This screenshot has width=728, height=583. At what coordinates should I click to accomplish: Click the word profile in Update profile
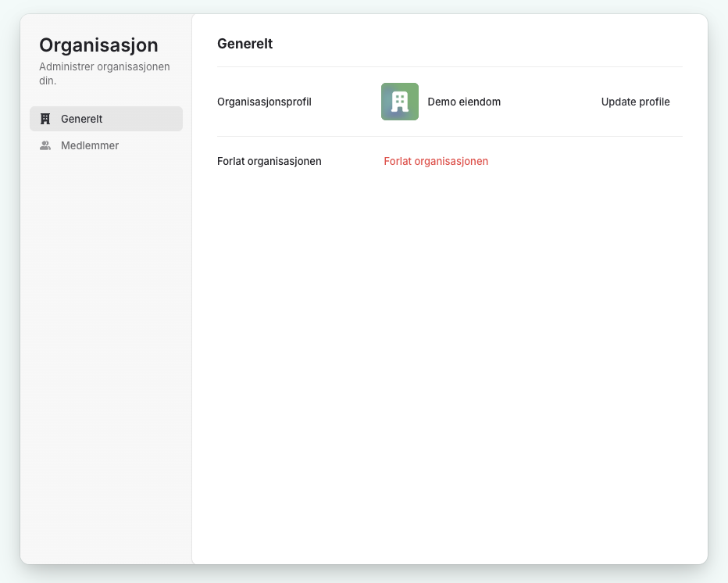(655, 102)
